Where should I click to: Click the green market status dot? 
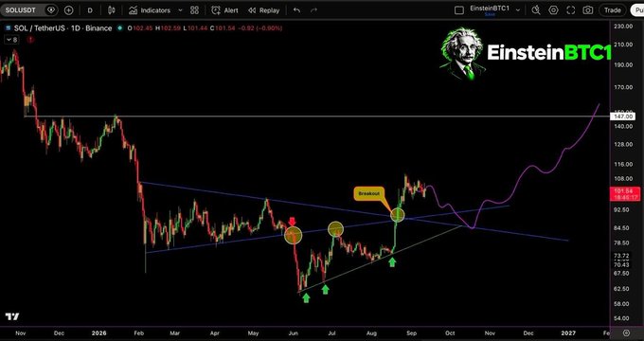119,28
